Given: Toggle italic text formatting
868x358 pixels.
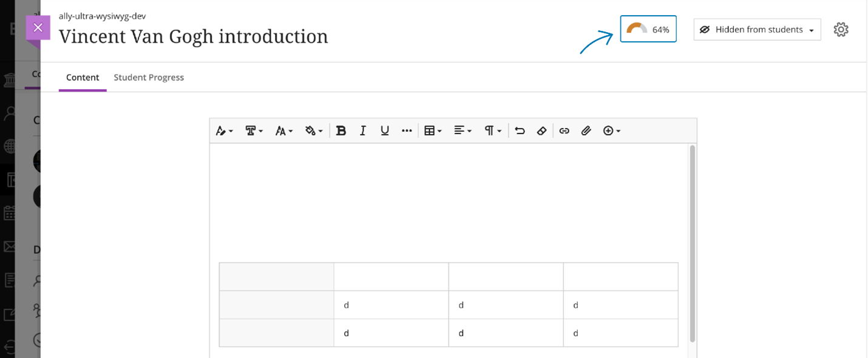Looking at the screenshot, I should pyautogui.click(x=363, y=130).
